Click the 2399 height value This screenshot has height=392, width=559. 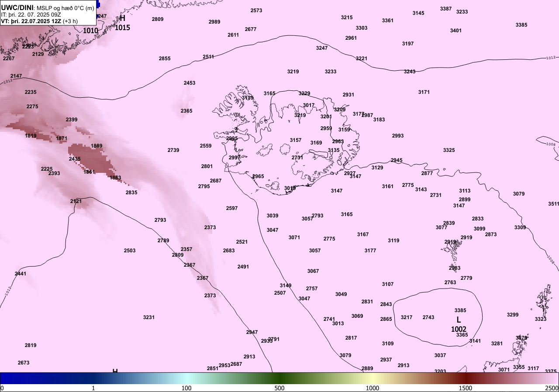pyautogui.click(x=72, y=120)
